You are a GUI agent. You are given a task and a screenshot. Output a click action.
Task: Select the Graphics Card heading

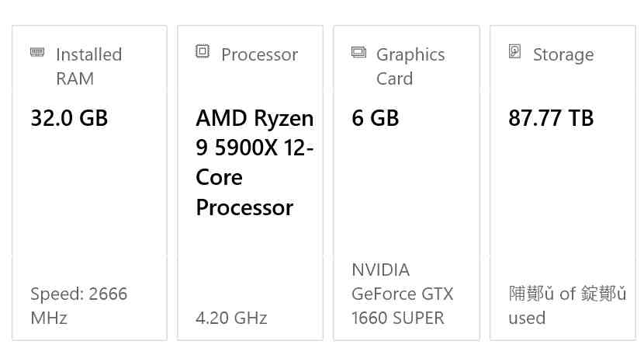click(x=410, y=66)
